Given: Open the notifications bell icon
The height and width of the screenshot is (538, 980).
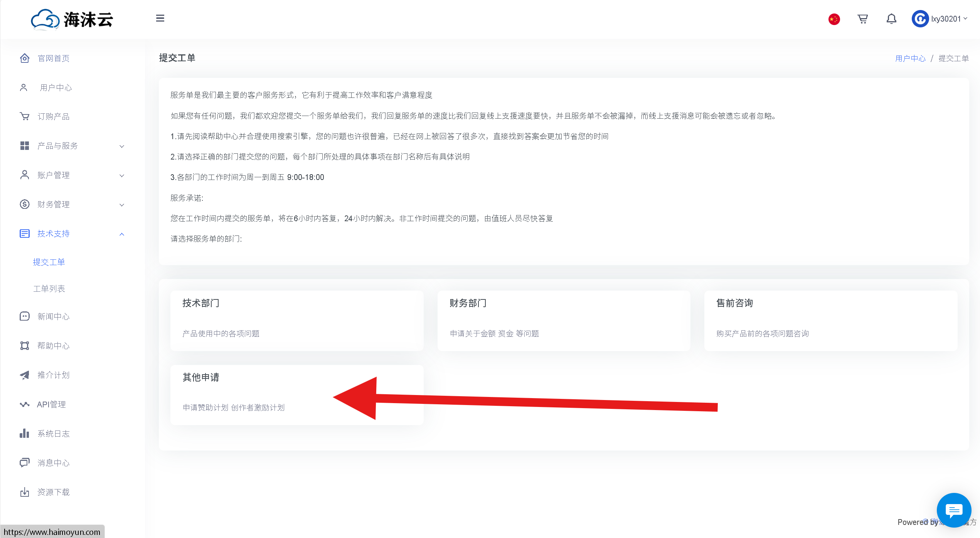Looking at the screenshot, I should pos(891,19).
